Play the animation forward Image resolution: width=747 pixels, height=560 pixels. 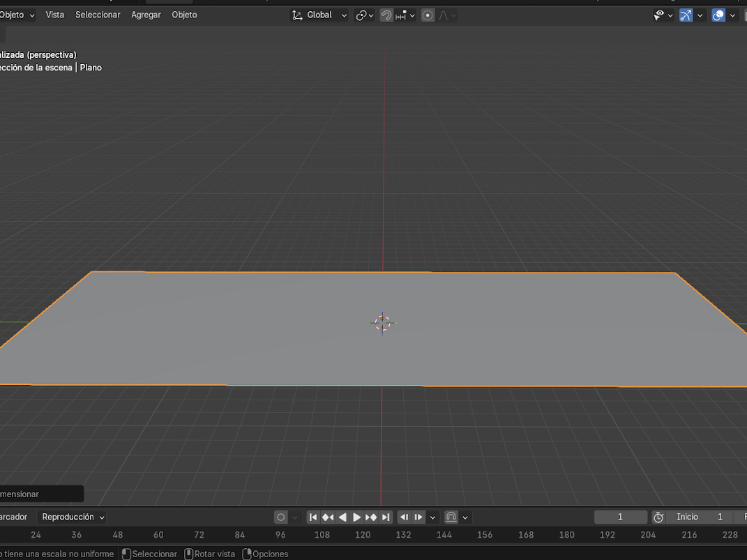357,517
